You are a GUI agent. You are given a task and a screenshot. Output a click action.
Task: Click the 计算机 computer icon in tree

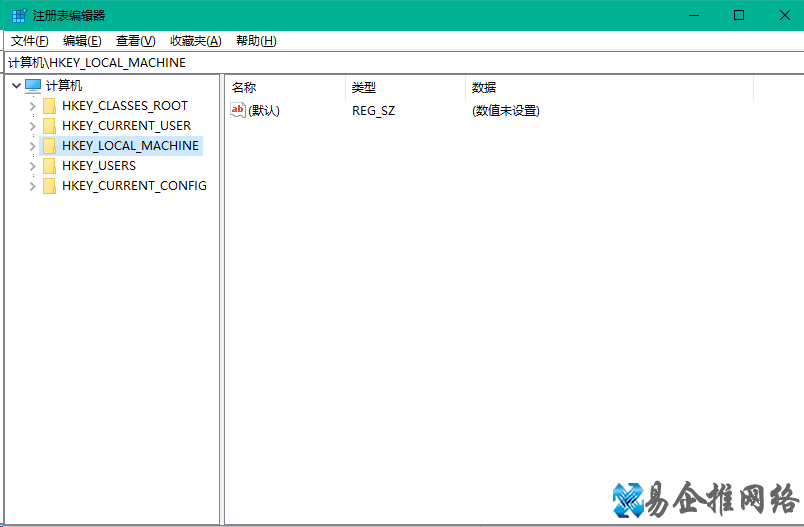click(33, 86)
